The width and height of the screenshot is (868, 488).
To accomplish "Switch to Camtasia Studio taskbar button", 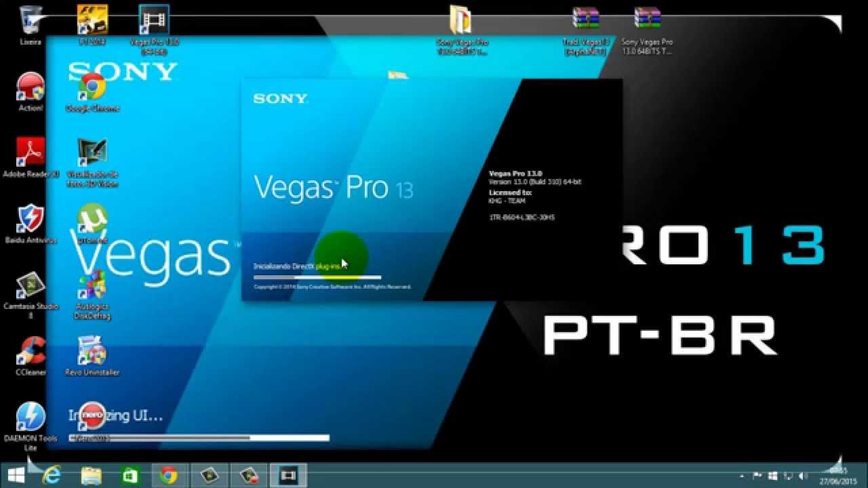I will [209, 475].
